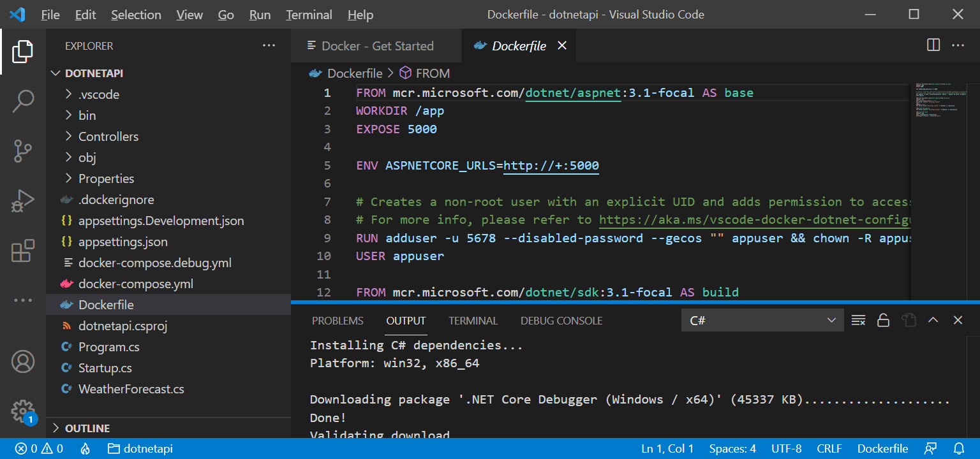Click the aka.ms link in the comment
980x459 pixels.
pos(753,220)
